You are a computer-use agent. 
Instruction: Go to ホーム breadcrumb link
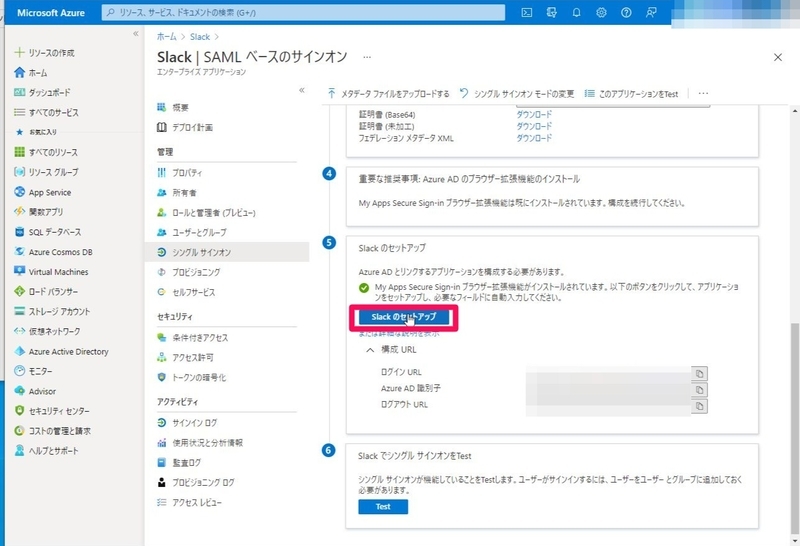coord(166,37)
